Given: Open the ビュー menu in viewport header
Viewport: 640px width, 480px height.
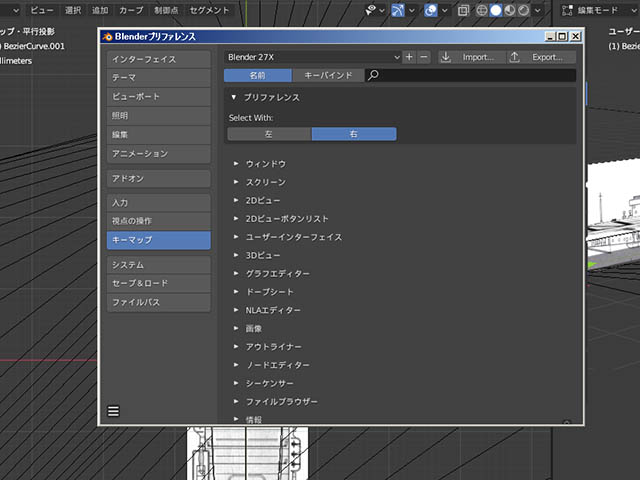Looking at the screenshot, I should (x=42, y=10).
